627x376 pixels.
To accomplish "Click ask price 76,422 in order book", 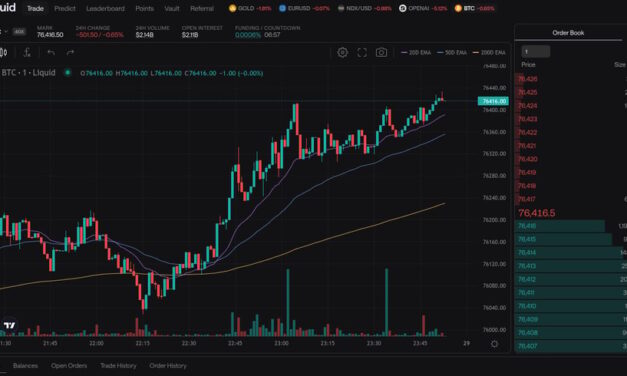I will pyautogui.click(x=527, y=132).
